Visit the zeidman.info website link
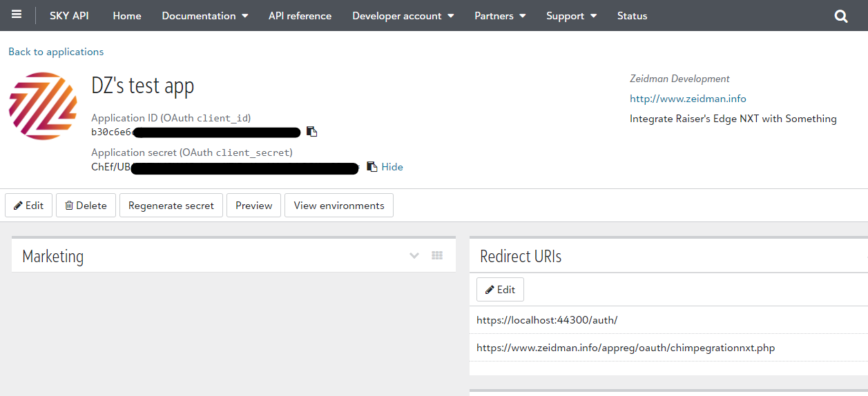This screenshot has height=396, width=868. (x=688, y=99)
